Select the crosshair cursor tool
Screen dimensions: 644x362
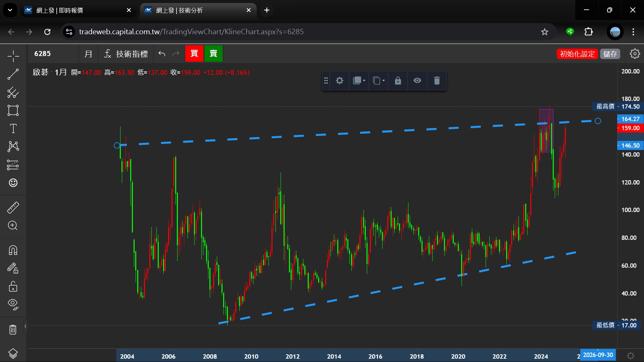[x=13, y=56]
